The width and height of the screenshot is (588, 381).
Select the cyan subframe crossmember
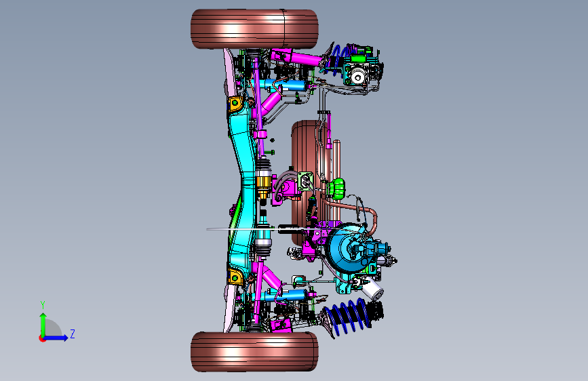(242, 189)
